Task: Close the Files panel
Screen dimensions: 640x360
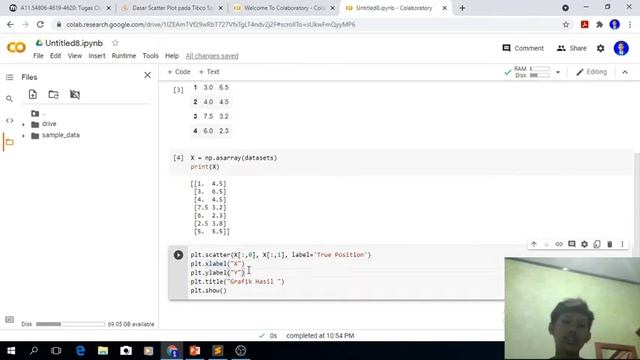Action: [147, 76]
